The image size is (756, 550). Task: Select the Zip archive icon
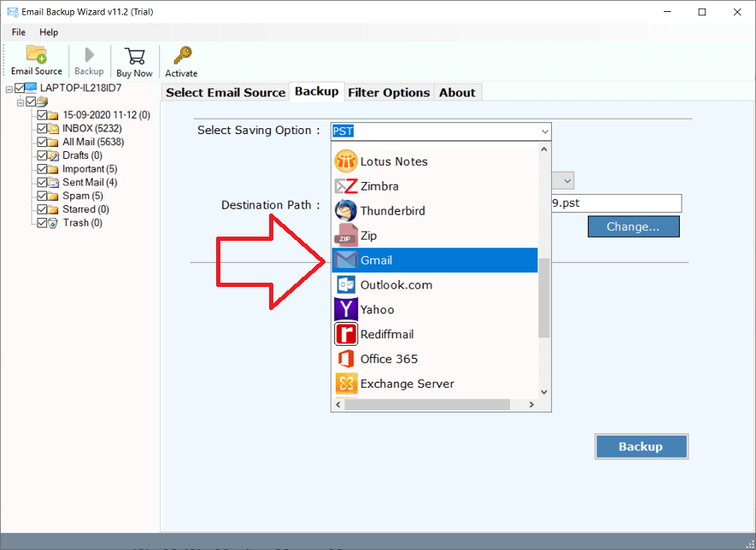click(x=346, y=235)
